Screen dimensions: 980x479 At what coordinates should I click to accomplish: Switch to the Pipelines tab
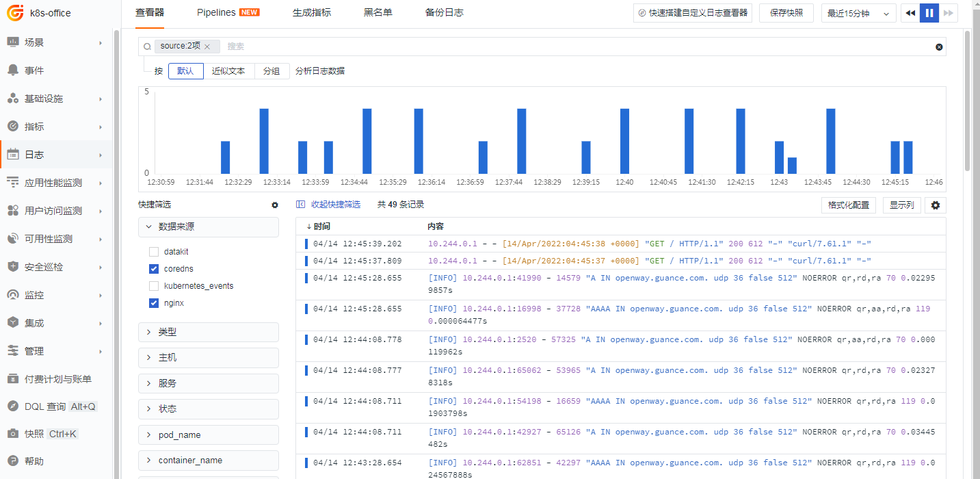[215, 12]
